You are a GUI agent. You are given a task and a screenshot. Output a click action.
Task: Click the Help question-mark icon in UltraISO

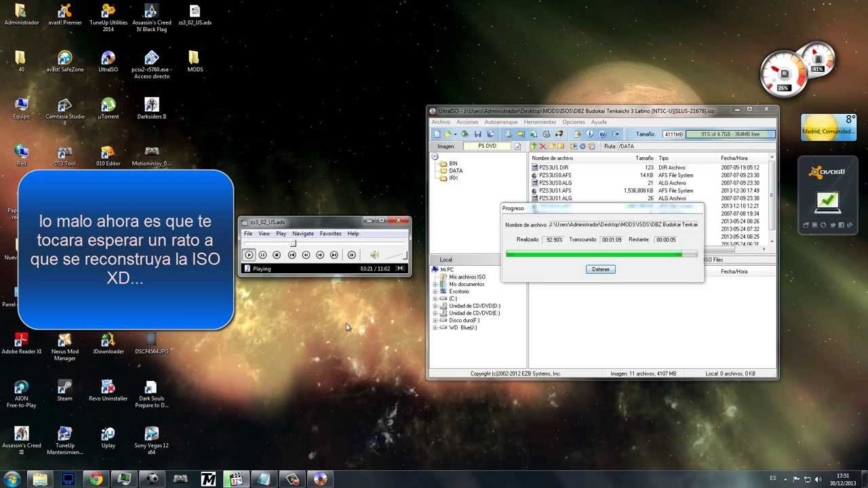[602, 134]
